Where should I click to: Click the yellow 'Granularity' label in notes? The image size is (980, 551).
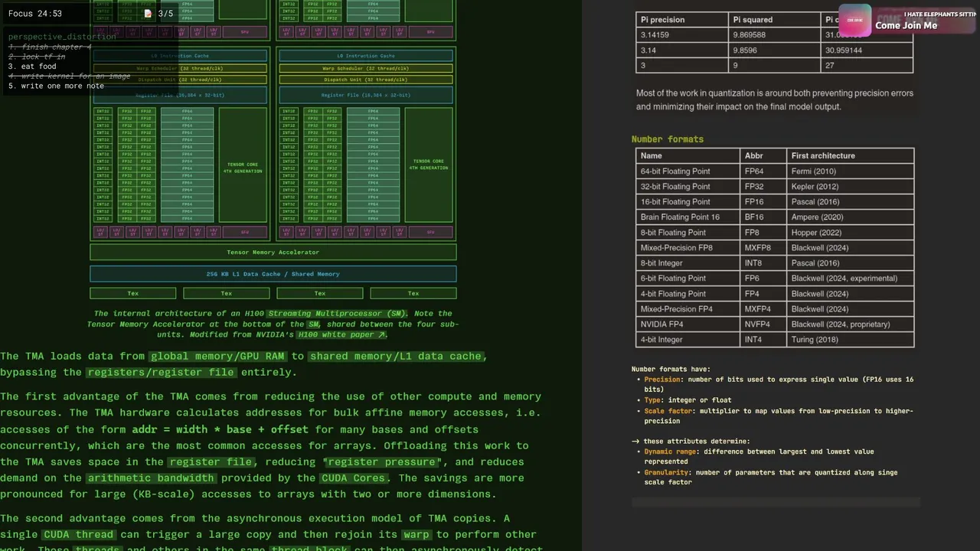667,472
